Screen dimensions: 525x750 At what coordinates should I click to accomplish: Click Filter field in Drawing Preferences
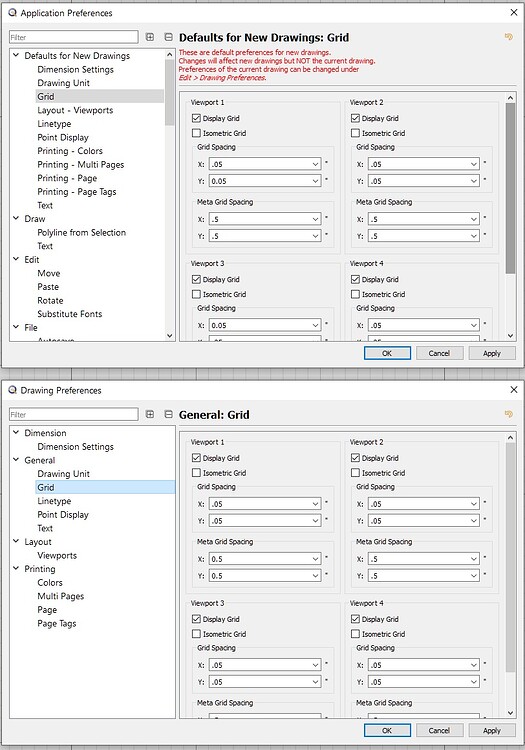[74, 414]
